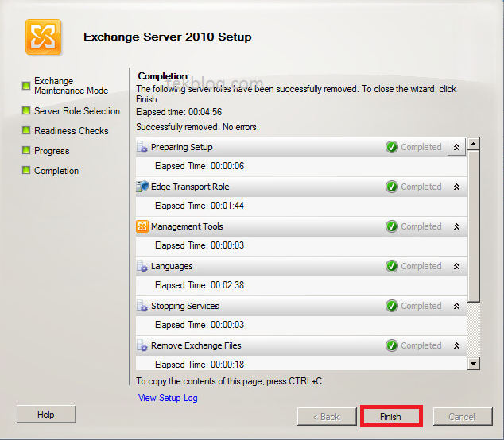The image size is (504, 440).
Task: Click the Exchange Server logo icon
Action: coord(44,37)
